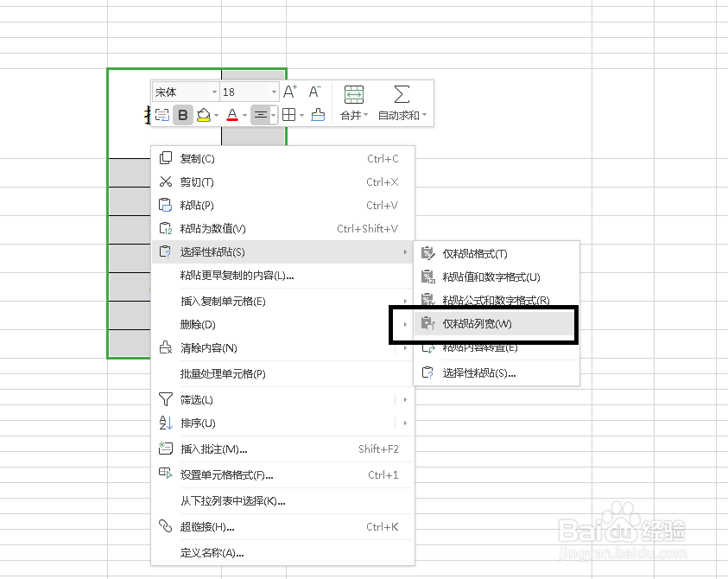Viewport: 728px width, 579px height.
Task: Select 批量处理单元格(P) menu item
Action: pos(282,373)
